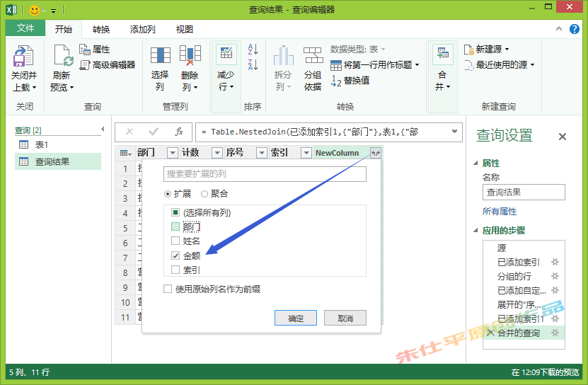
Task: Select the 查询结果 query
Action: 58,162
